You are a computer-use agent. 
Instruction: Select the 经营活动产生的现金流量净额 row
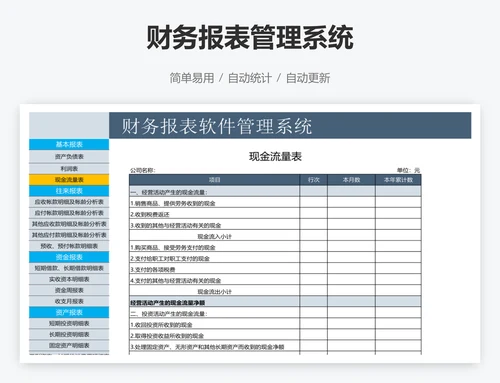point(275,302)
